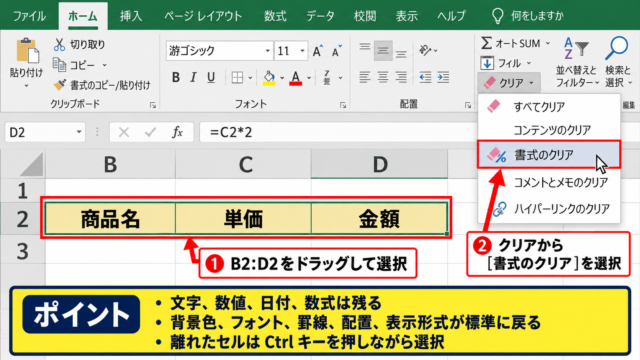Choose Clear Formats menu item

(x=549, y=155)
